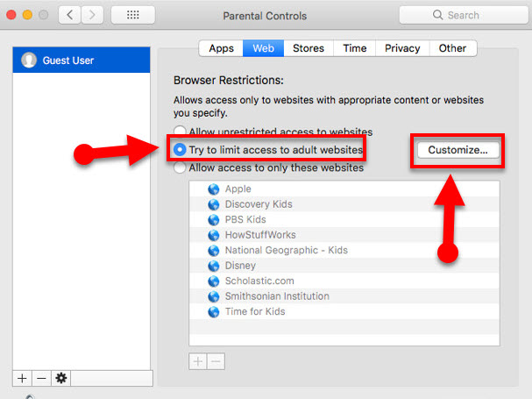Screen dimensions: 532x399
Task: Click the forward navigation arrow
Action: [94, 15]
